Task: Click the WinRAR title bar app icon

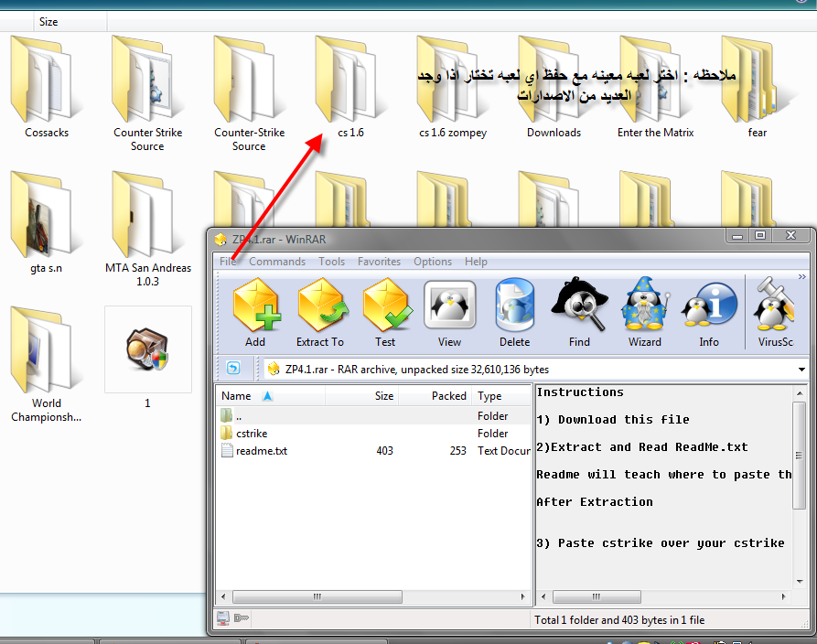Action: pos(220,240)
